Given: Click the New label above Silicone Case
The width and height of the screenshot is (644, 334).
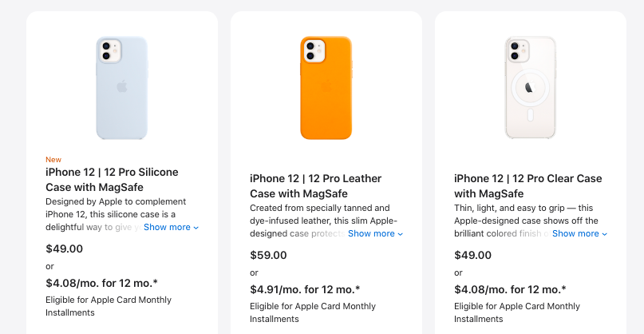Looking at the screenshot, I should click(53, 160).
